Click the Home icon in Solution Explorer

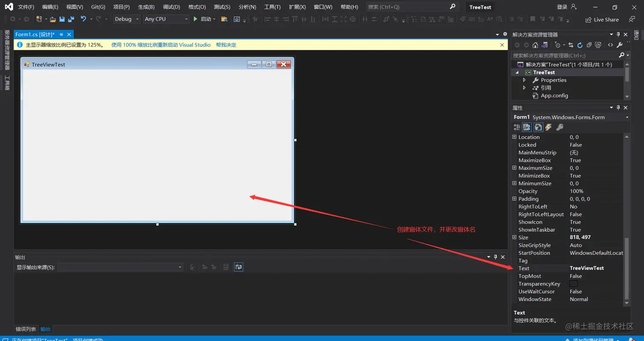click(x=535, y=45)
